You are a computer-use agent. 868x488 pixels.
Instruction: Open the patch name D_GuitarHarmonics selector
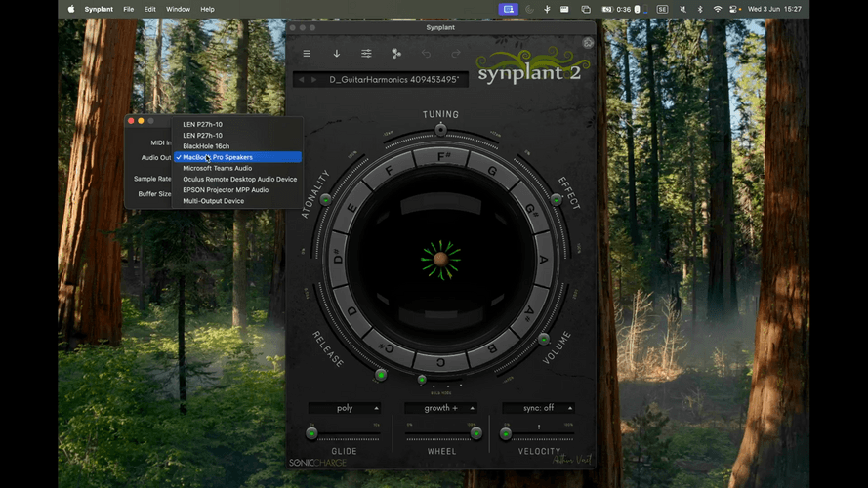click(393, 80)
